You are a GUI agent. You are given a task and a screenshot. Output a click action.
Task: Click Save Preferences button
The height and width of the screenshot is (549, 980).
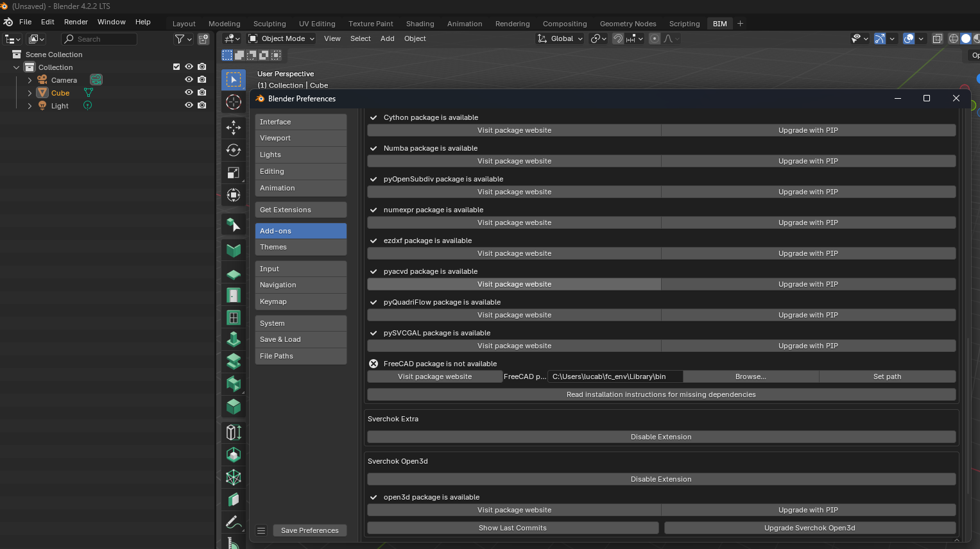pos(310,530)
